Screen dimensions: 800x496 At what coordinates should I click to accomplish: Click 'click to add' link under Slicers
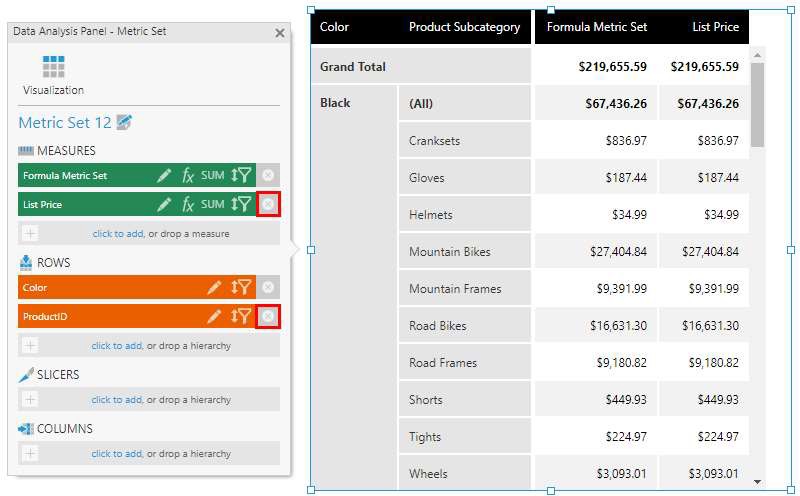pos(117,400)
